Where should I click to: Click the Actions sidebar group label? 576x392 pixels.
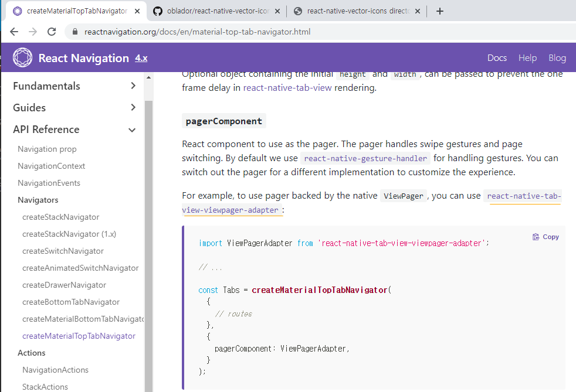pyautogui.click(x=32, y=353)
